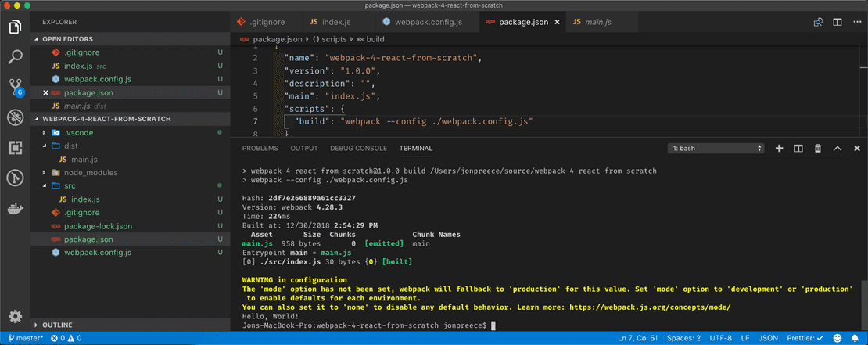Close the terminal panel

click(857, 149)
